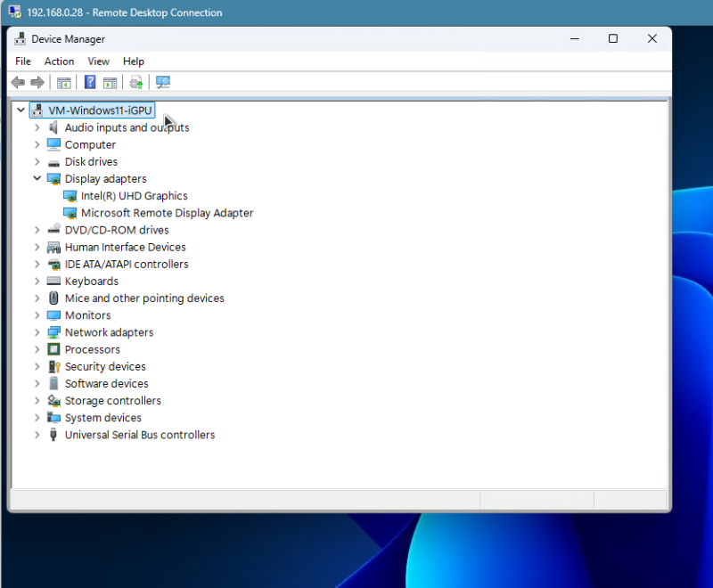713x588 pixels.
Task: Expand the Processors category
Action: point(37,349)
